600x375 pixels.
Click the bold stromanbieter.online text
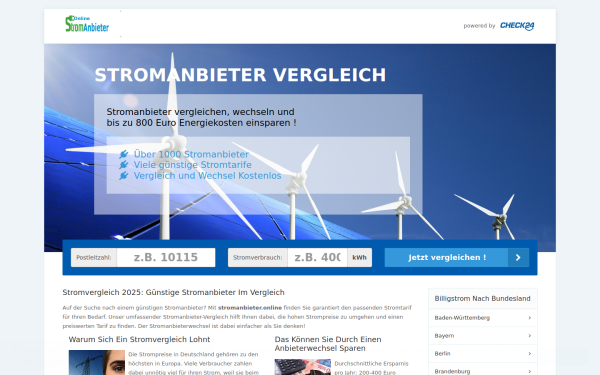click(250, 308)
